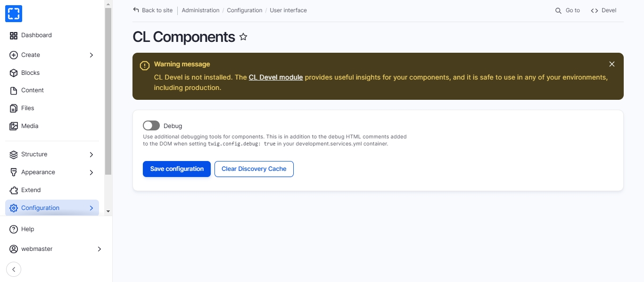This screenshot has height=282, width=644.
Task: Open the Files section in sidebar
Action: pos(27,108)
